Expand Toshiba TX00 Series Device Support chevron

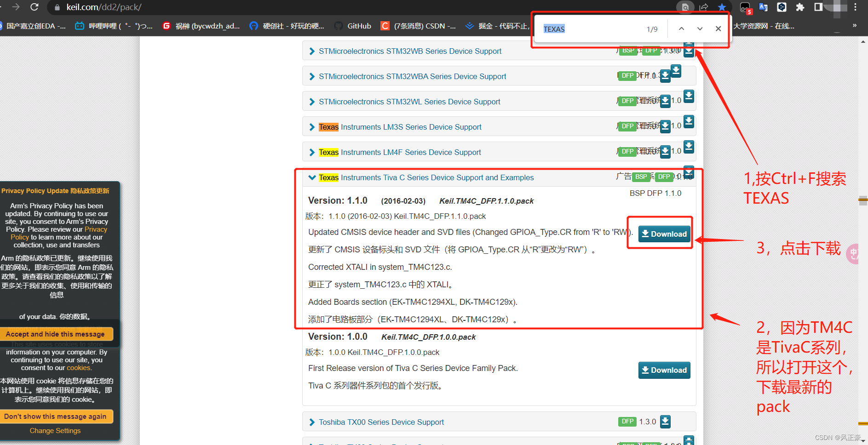coord(312,422)
